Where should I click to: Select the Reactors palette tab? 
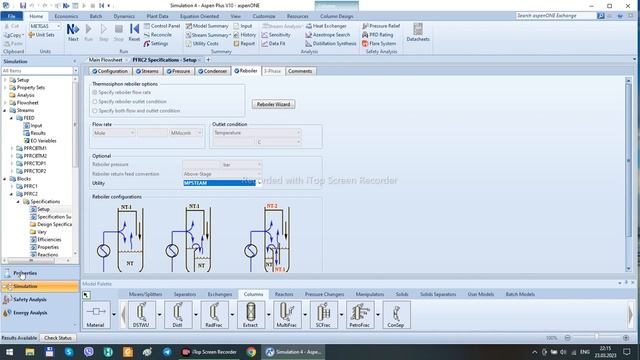coord(284,294)
